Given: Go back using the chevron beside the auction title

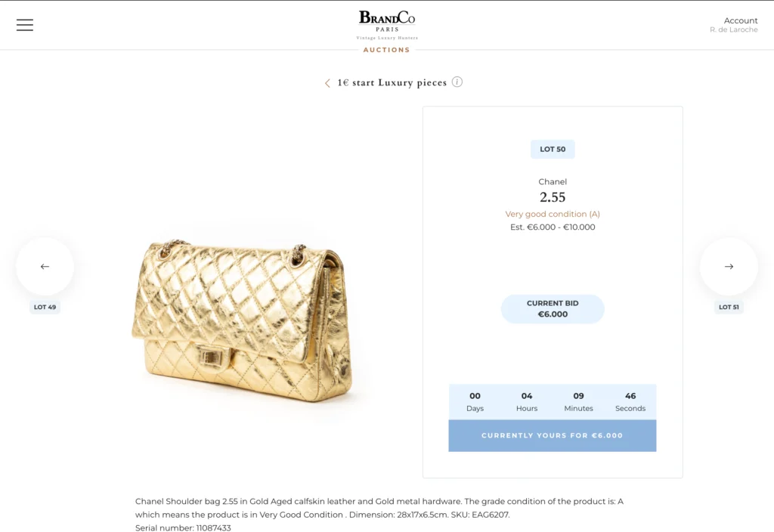Looking at the screenshot, I should 327,83.
